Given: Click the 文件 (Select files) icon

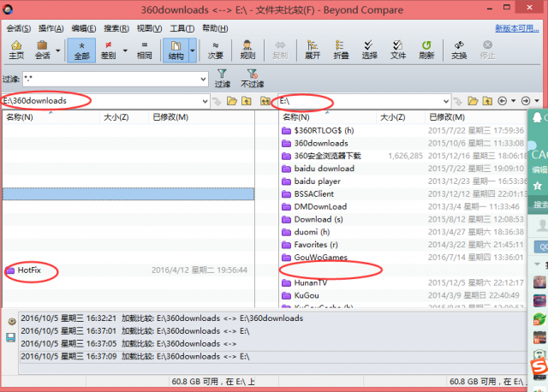Looking at the screenshot, I should tap(397, 50).
